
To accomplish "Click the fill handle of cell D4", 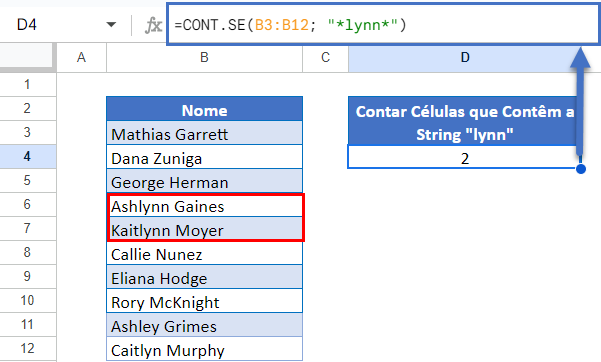I will (x=581, y=168).
